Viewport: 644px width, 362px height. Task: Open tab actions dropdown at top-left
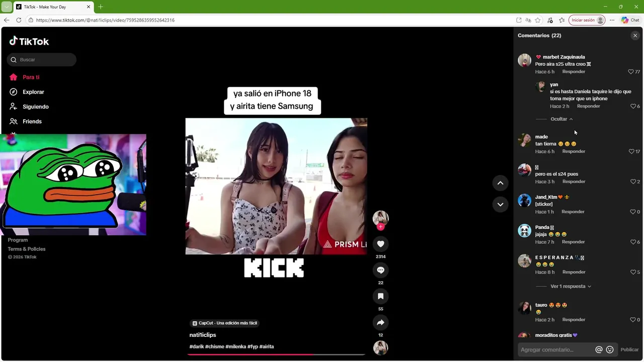point(7,7)
